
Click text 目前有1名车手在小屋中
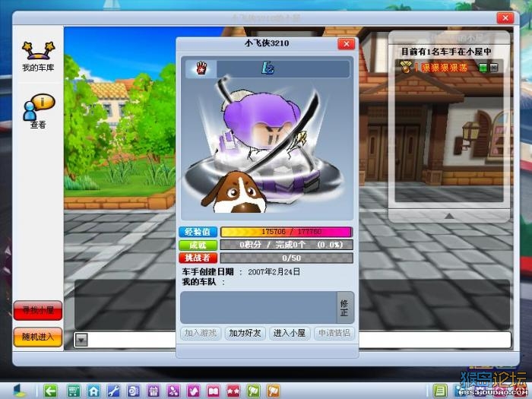(446, 52)
